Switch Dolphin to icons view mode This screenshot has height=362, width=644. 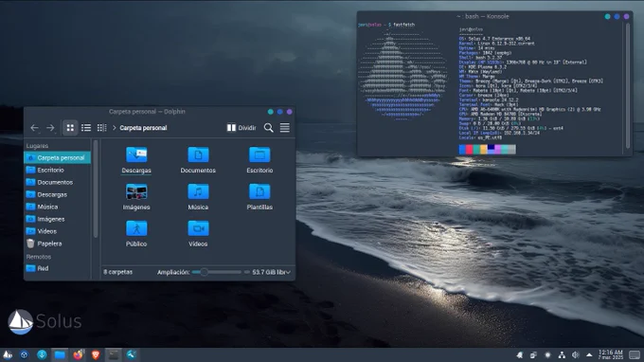[x=70, y=128]
